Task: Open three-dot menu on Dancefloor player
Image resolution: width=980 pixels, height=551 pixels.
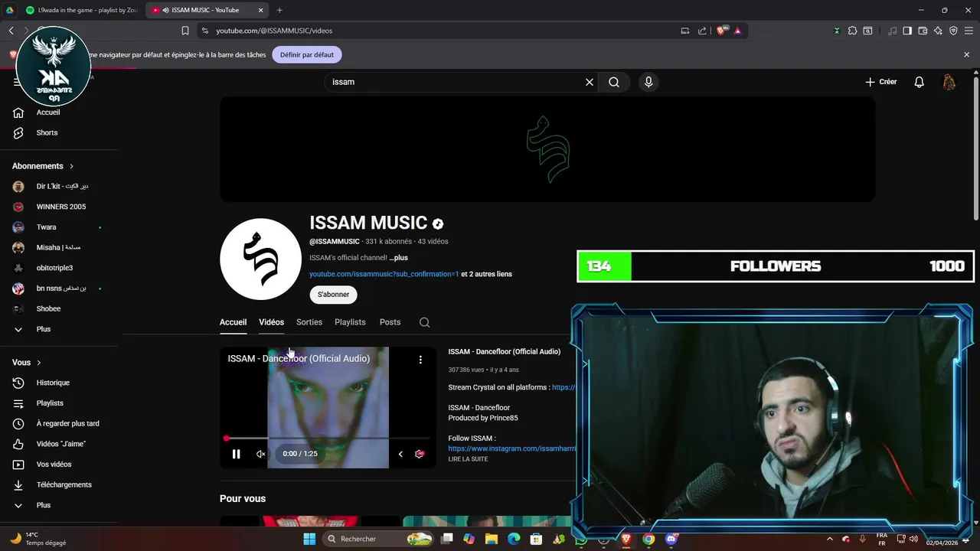Action: 420,360
